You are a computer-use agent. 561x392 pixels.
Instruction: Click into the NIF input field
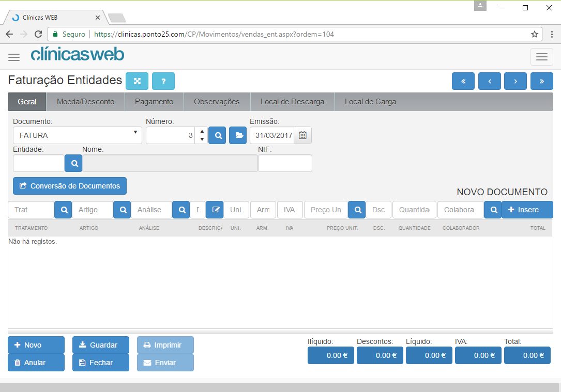(285, 163)
